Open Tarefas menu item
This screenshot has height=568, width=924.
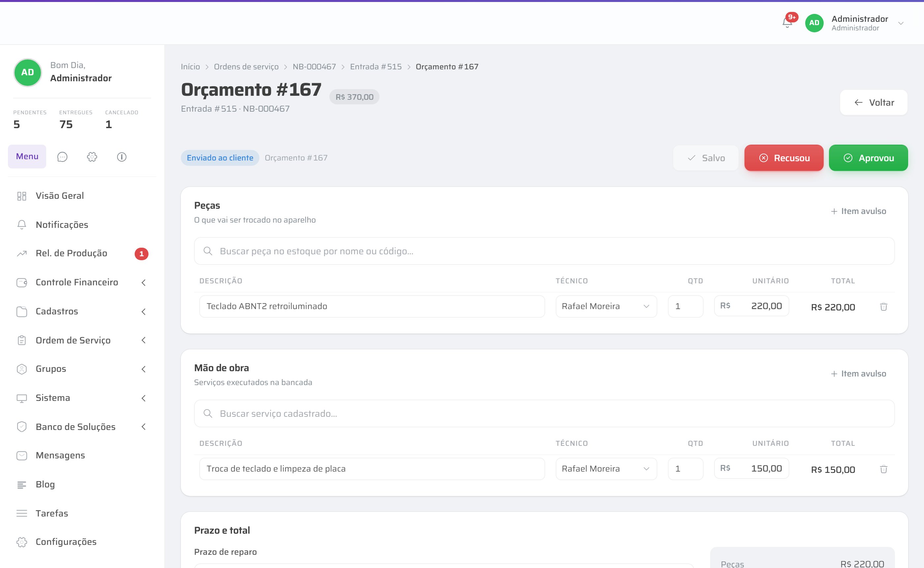coord(82,514)
